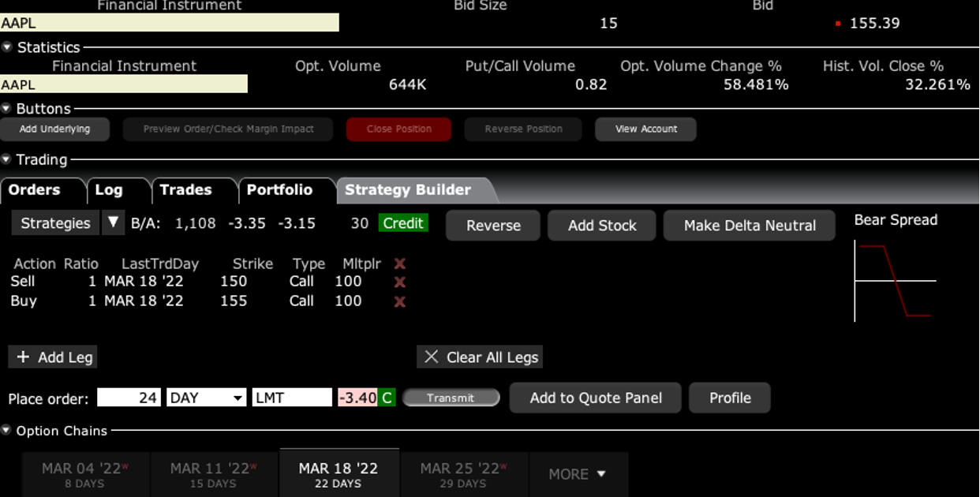
Task: Click the Buy action cell
Action: pos(24,301)
